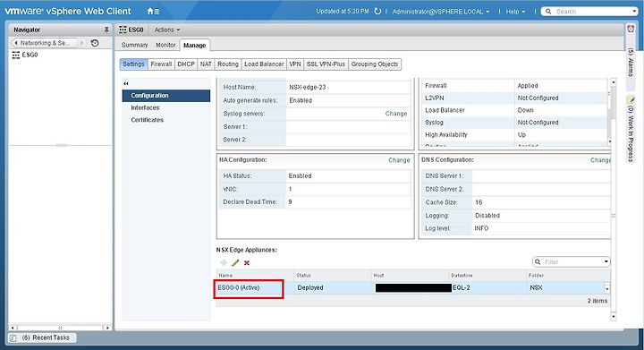Open the Actions dropdown menu
This screenshot has height=350, width=644.
[x=167, y=30]
